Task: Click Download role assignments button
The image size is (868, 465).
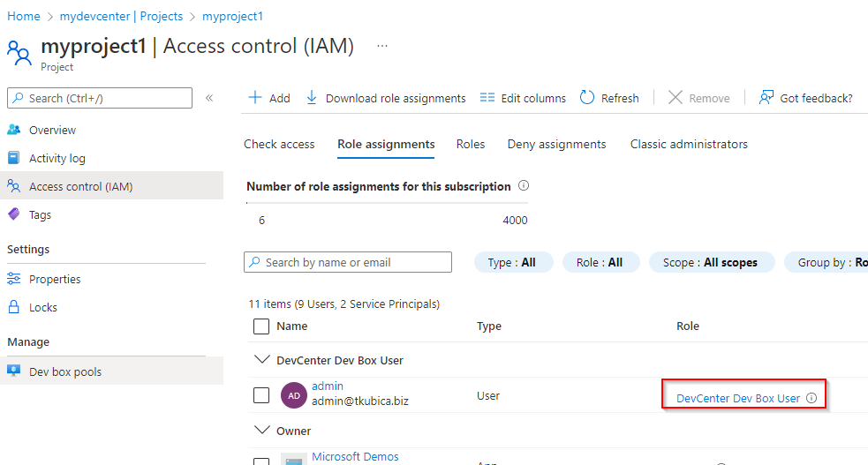Action: tap(386, 98)
